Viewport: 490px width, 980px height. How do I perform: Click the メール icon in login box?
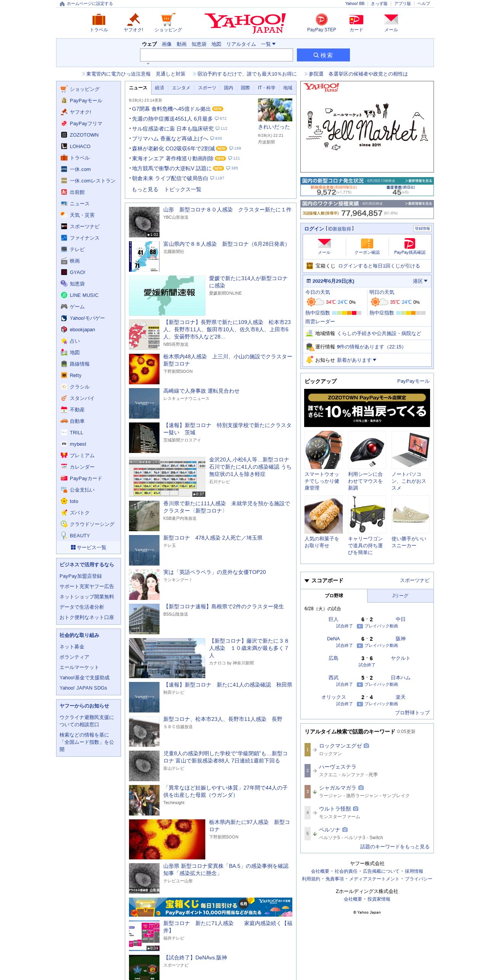(324, 243)
